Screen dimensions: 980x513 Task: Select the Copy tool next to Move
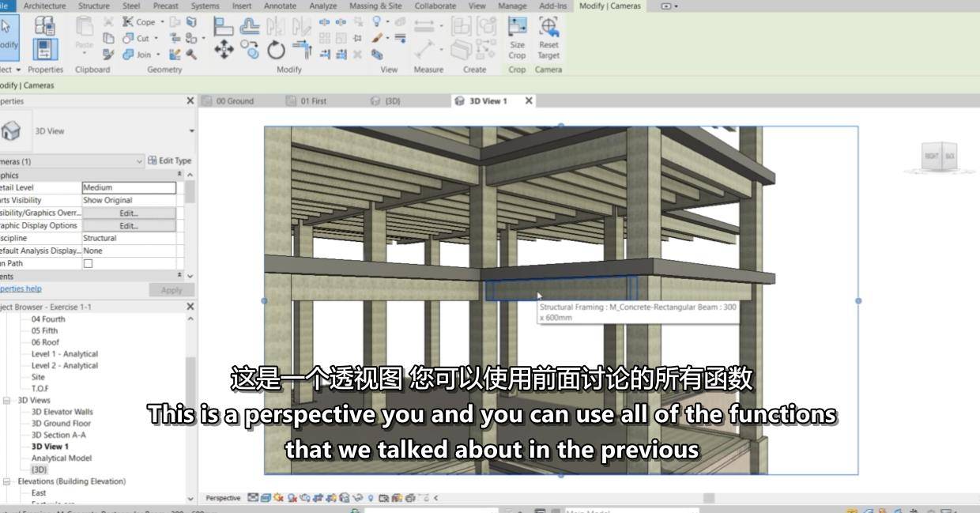coord(250,49)
